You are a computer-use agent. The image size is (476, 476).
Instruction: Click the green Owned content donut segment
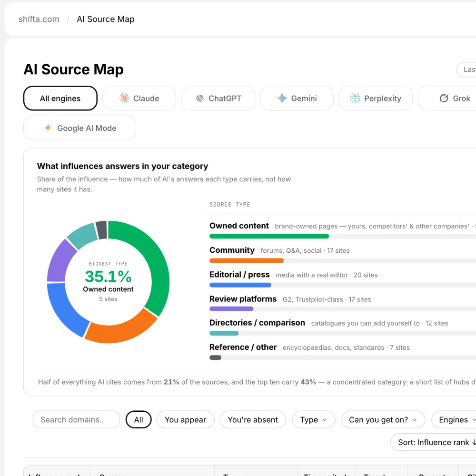pyautogui.click(x=158, y=266)
